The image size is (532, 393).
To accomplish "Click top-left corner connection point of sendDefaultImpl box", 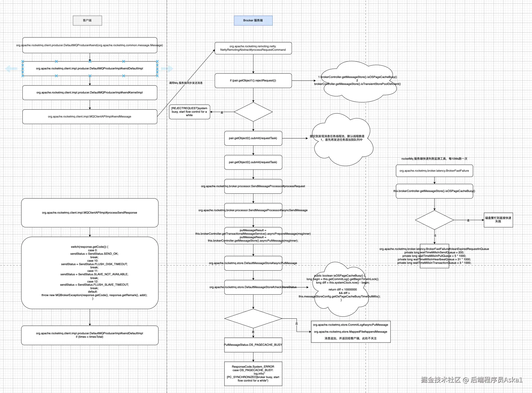I will tap(23, 61).
